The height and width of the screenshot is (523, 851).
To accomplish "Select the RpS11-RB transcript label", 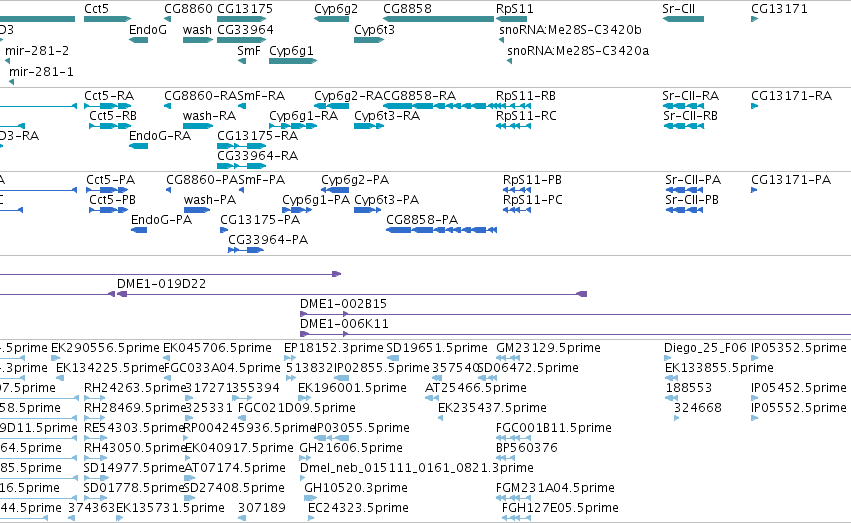I will [x=526, y=96].
